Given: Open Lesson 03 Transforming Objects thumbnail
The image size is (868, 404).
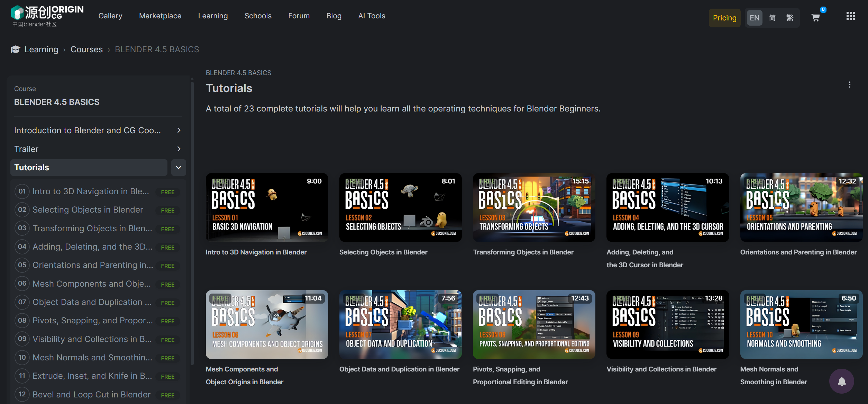Looking at the screenshot, I should pyautogui.click(x=534, y=207).
